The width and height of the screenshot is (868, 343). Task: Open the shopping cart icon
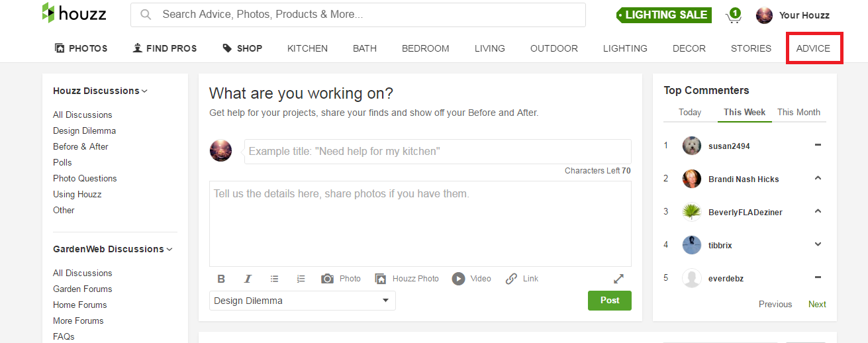coord(733,15)
